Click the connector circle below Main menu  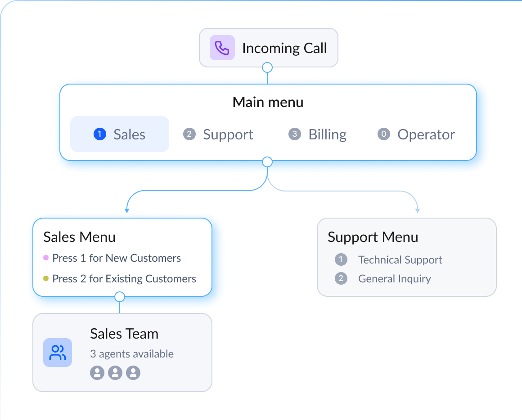[x=267, y=162]
